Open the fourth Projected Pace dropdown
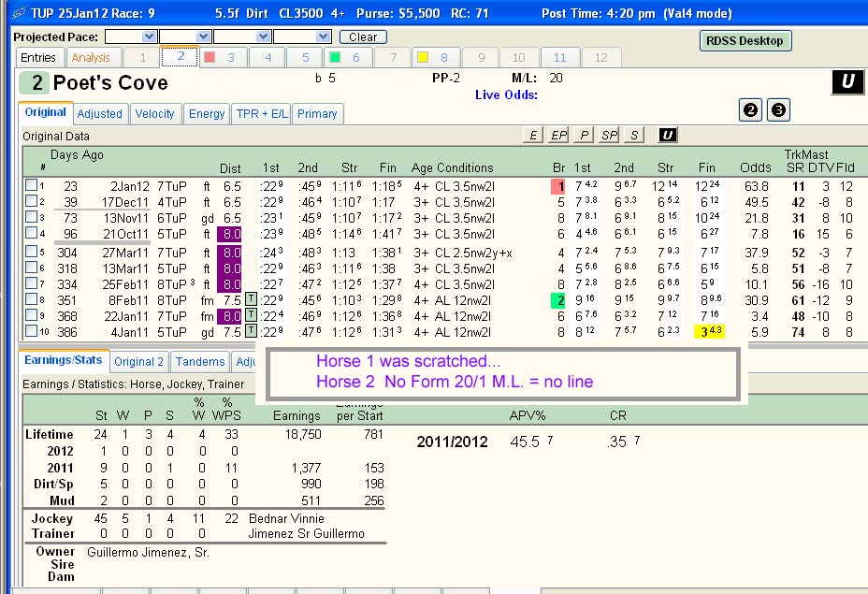Viewport: 868px width, 594px height. pyautogui.click(x=324, y=36)
